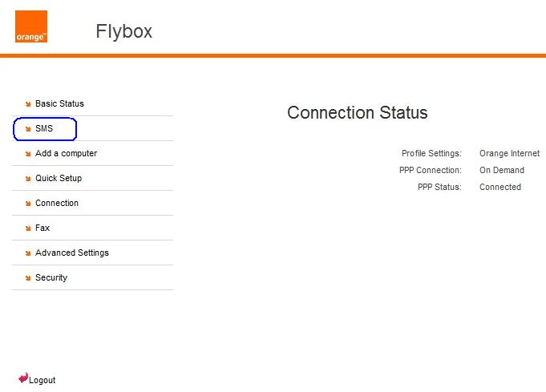Click the arrow icon beside SMS
This screenshot has height=392, width=546.
click(x=28, y=129)
